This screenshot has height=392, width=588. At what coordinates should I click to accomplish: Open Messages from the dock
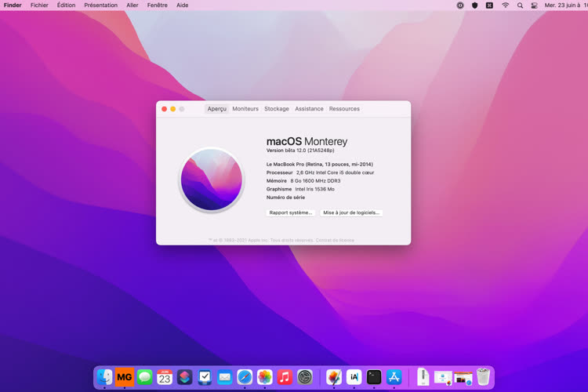click(x=144, y=376)
